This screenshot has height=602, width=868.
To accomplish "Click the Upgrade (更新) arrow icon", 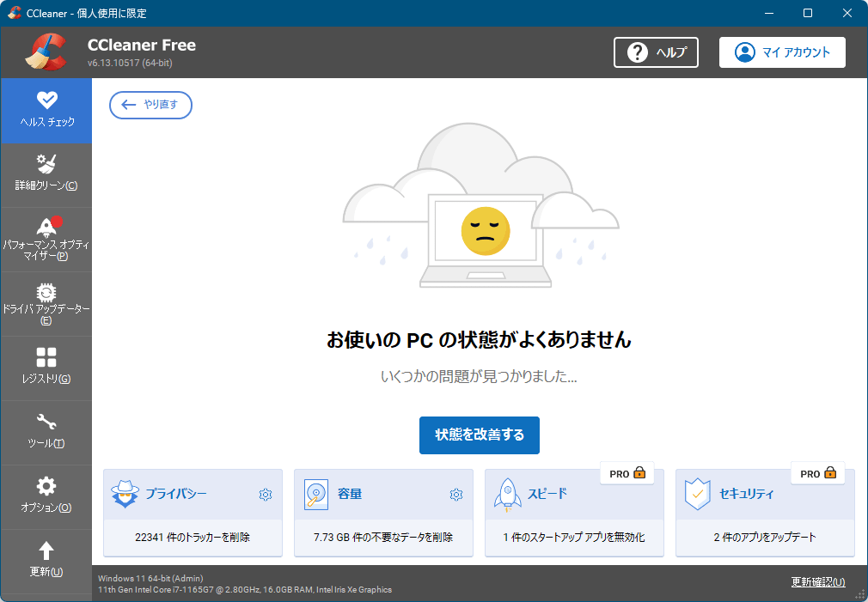I will coord(46,550).
